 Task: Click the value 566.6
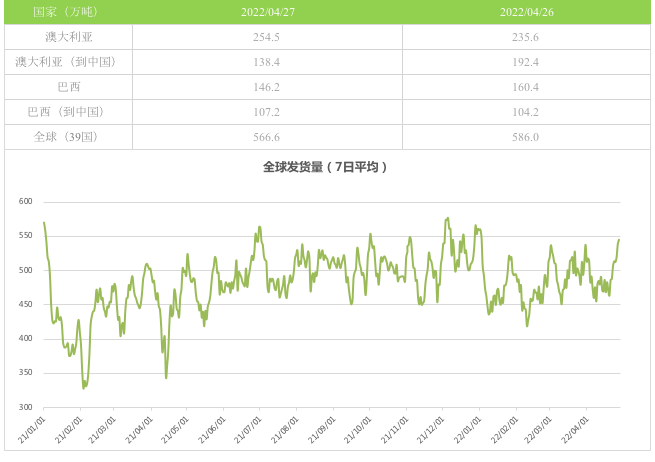pyautogui.click(x=266, y=137)
